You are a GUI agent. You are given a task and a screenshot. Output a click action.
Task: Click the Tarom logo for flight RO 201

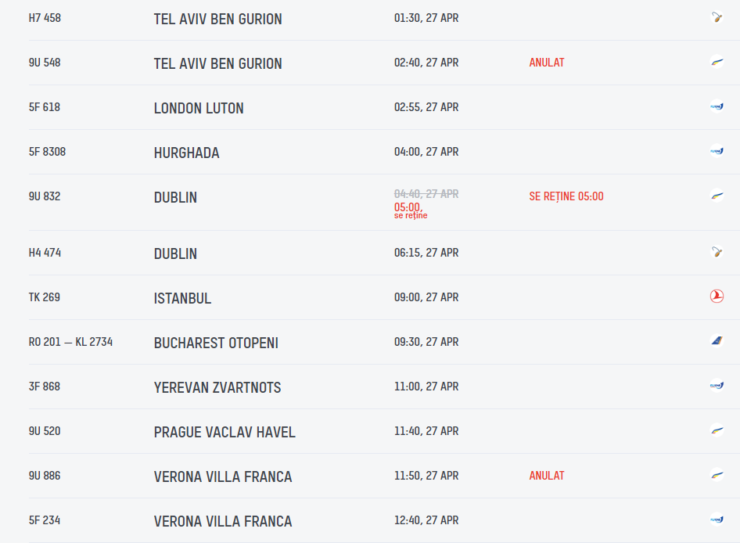(x=717, y=341)
